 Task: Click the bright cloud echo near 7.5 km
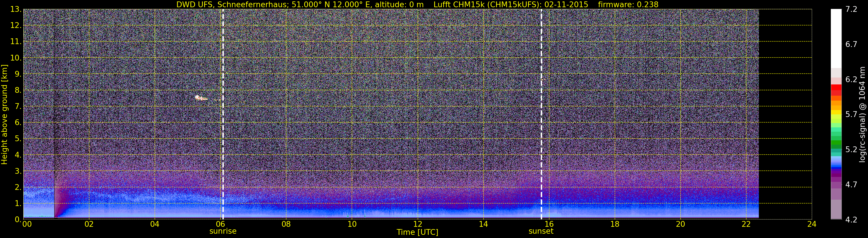click(x=201, y=98)
